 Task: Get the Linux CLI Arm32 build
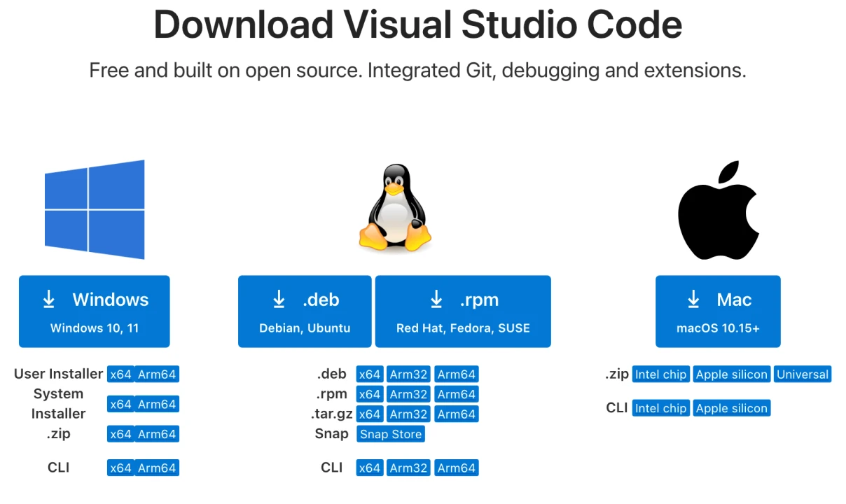409,468
